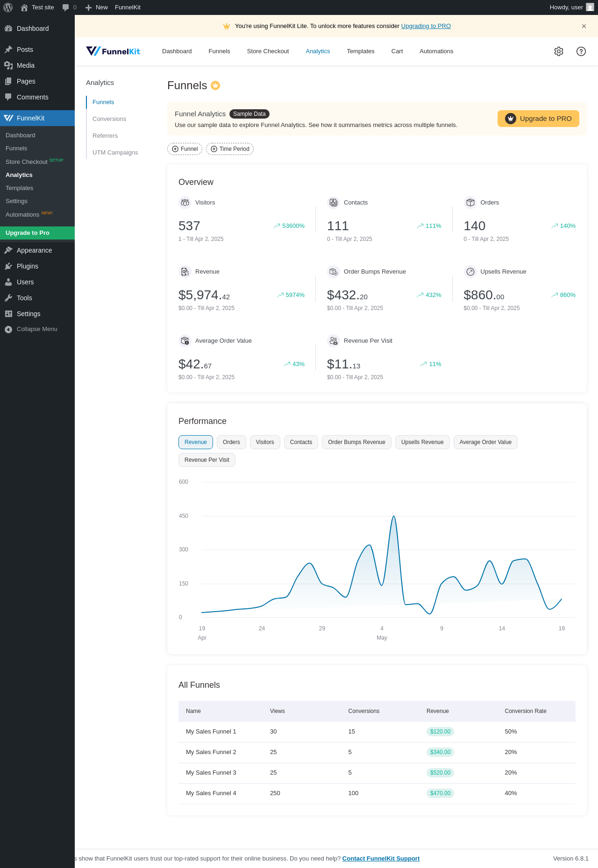The image size is (598, 868).
Task: Open the FunnelKit settings gear icon
Action: coord(559,51)
